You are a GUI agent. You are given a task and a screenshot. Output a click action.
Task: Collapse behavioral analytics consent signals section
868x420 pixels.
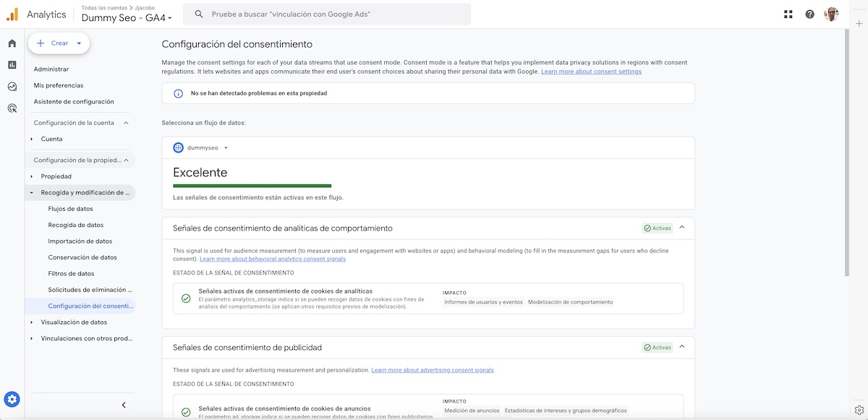click(682, 228)
